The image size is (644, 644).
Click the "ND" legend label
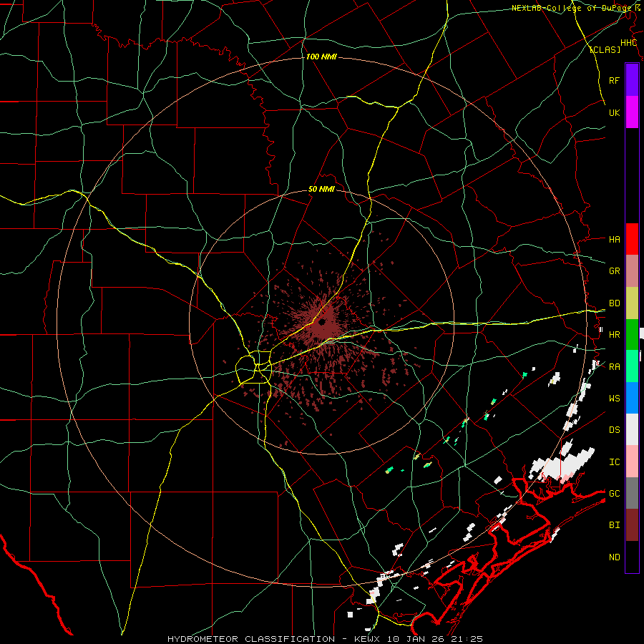(614, 557)
